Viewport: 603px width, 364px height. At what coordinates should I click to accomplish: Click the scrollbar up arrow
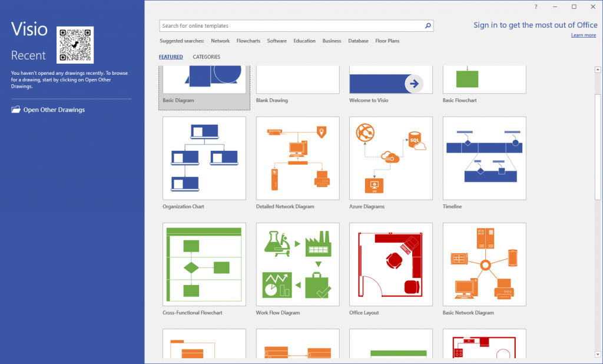[597, 69]
